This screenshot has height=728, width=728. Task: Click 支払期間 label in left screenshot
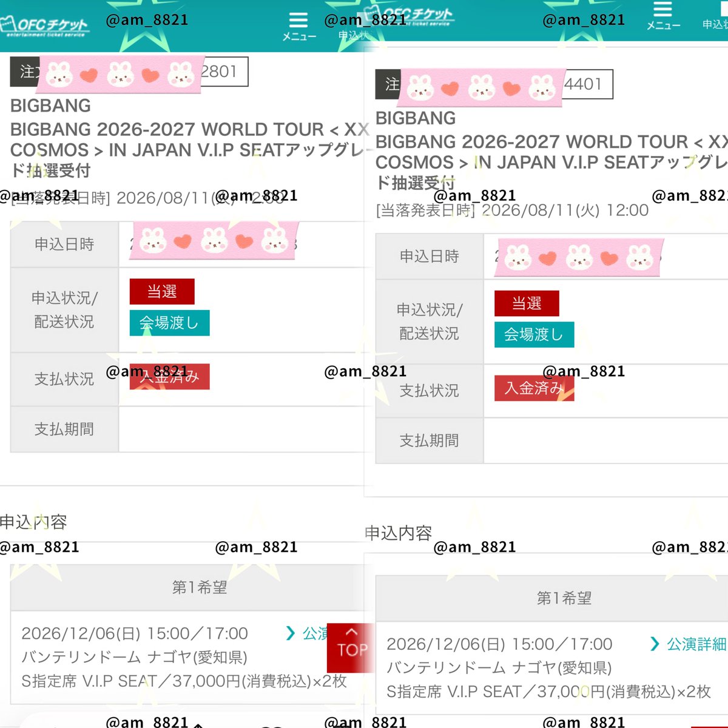64,430
